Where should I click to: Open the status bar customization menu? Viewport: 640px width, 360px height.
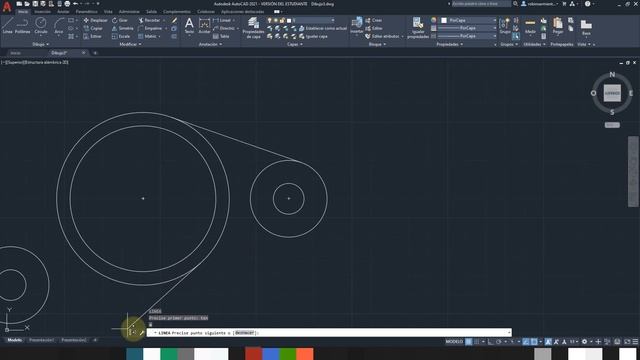635,342
